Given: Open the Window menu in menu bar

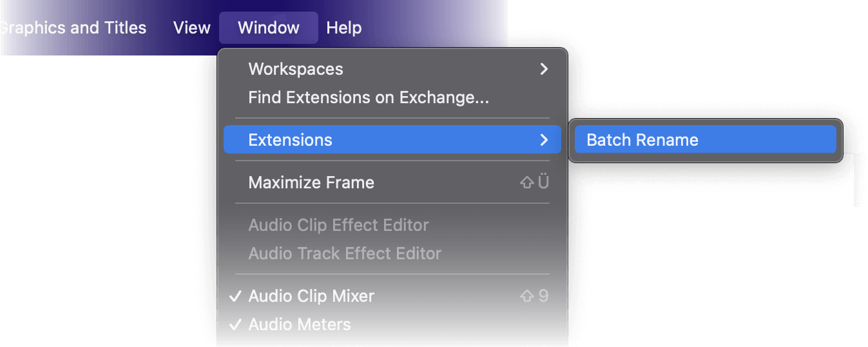Looking at the screenshot, I should click(268, 28).
